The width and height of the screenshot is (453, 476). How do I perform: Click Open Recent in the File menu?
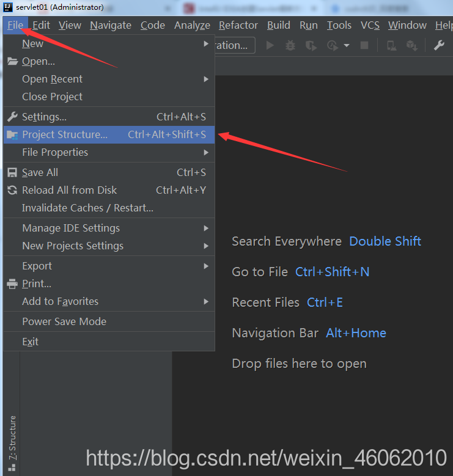coord(109,79)
